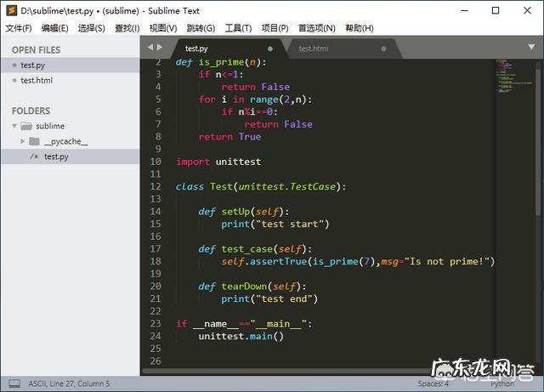Open the 编辑(E) menu

click(x=54, y=28)
